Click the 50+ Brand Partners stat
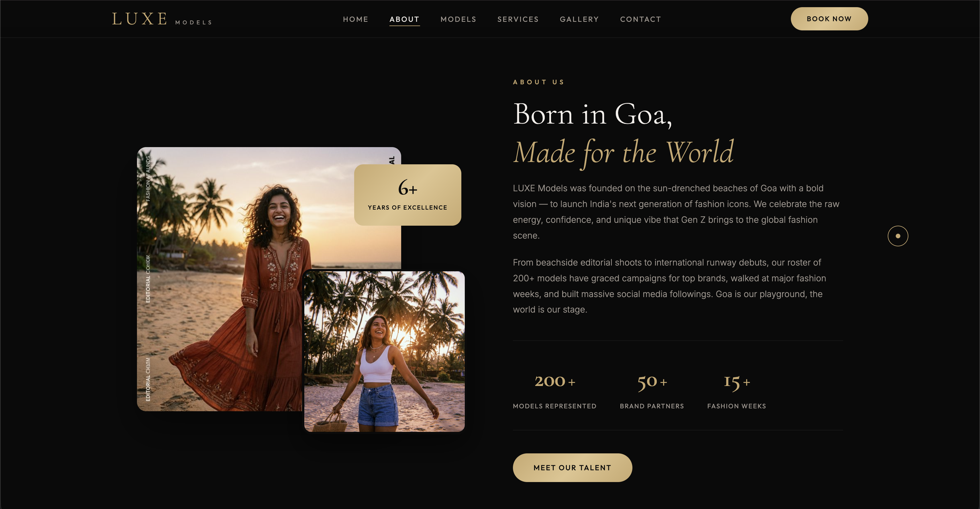 [652, 391]
